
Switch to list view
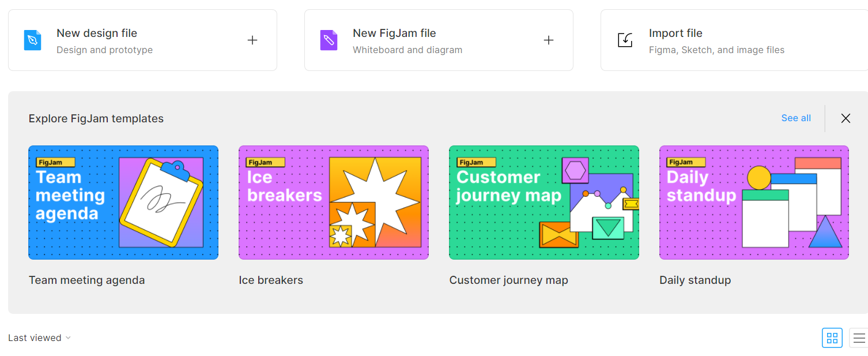[859, 338]
